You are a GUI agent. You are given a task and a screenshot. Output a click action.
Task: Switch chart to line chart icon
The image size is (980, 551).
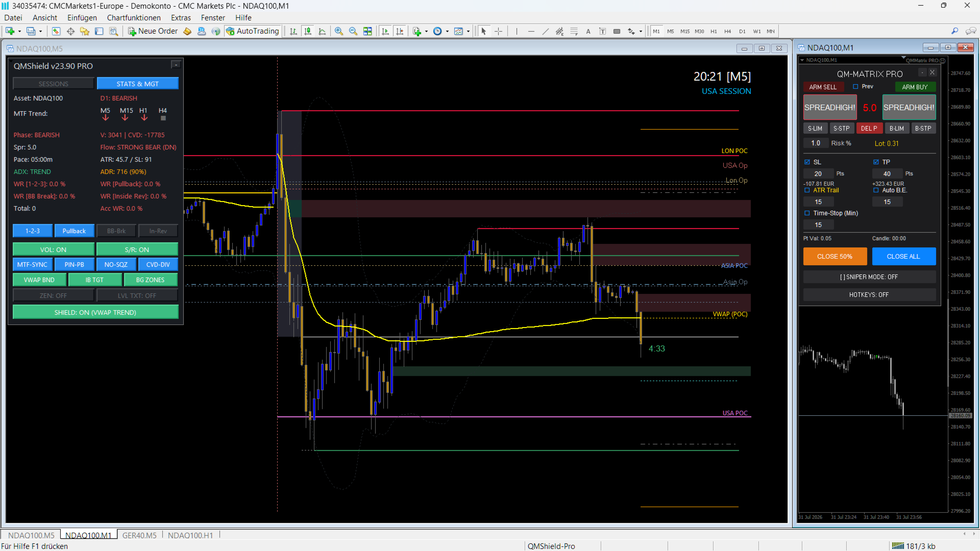(x=322, y=32)
